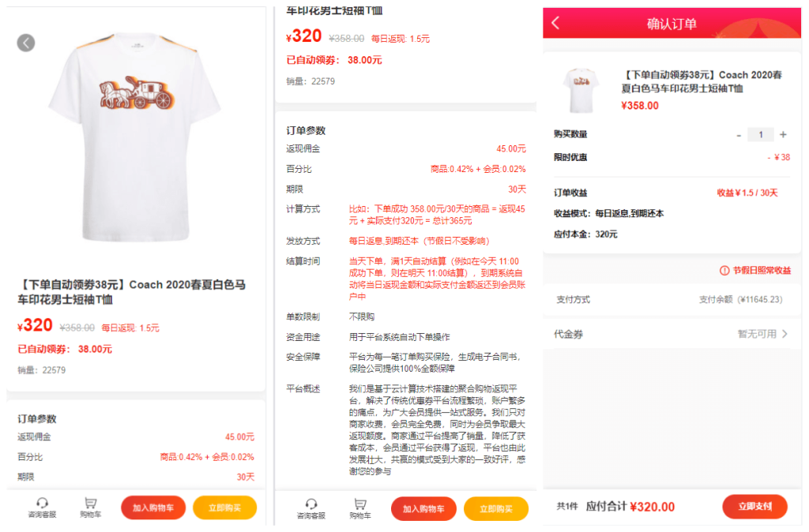The image size is (809, 532).
Task: Click the quantity input field showing 1
Action: [x=761, y=134]
